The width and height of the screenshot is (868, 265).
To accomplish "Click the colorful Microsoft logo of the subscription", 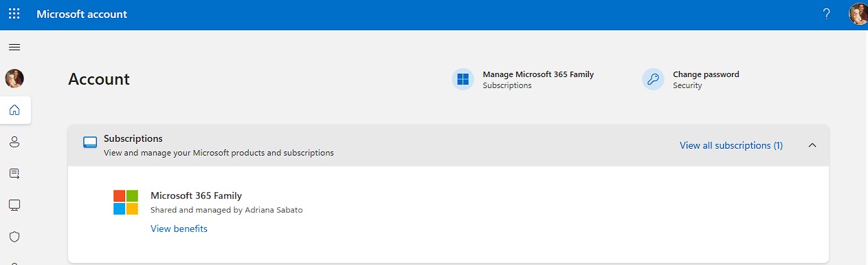I will pos(126,202).
